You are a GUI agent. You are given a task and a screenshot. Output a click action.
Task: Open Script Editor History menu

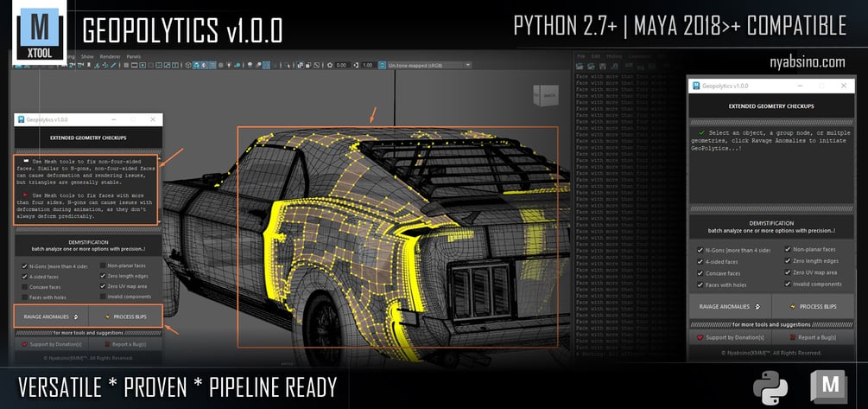click(x=614, y=56)
